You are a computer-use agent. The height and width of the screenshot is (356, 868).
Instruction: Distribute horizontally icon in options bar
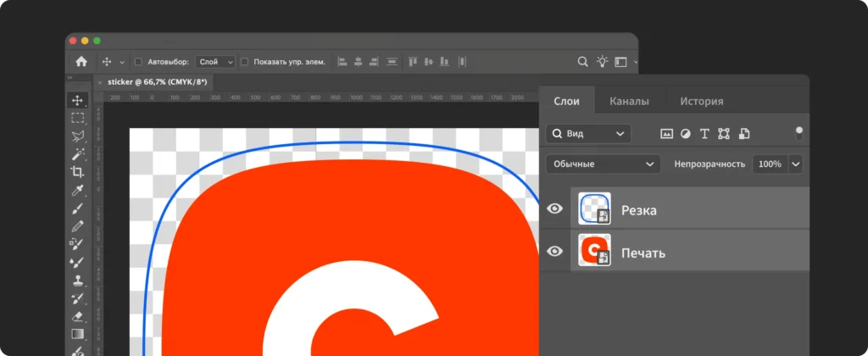462,62
